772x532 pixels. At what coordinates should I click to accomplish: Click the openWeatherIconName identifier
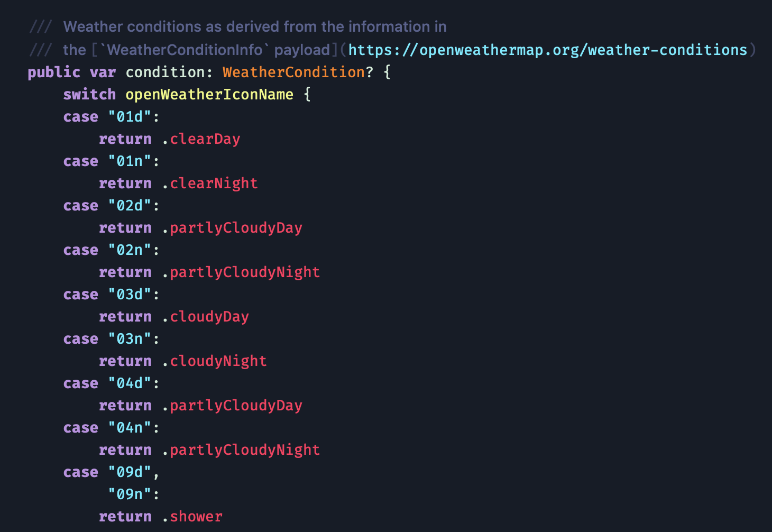click(209, 94)
